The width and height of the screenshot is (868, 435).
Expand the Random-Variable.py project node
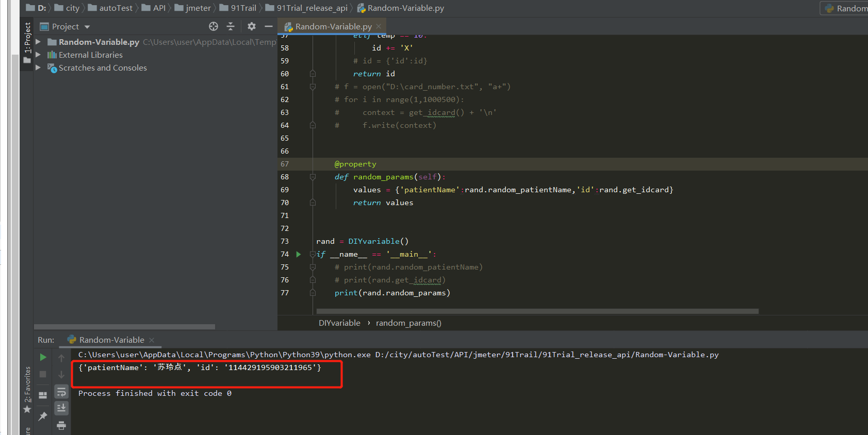[38, 42]
